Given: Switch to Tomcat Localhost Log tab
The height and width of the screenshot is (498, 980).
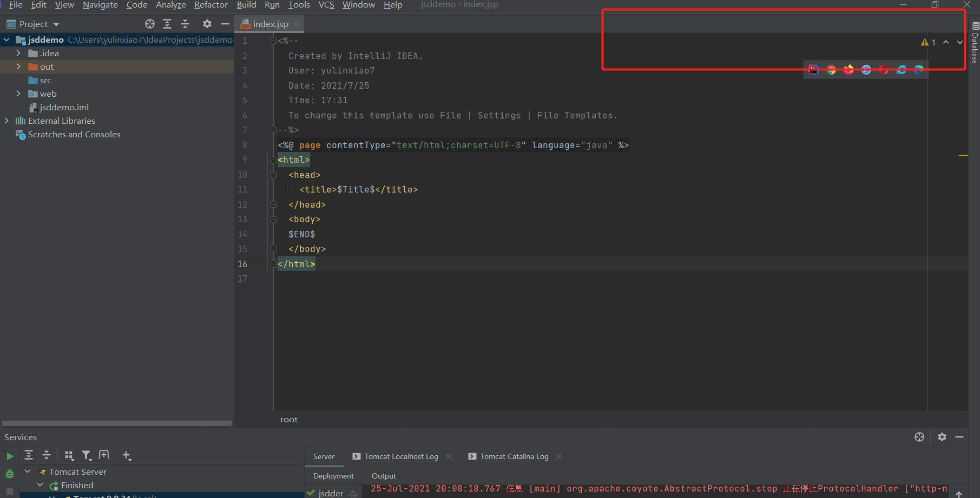Looking at the screenshot, I should point(395,456).
